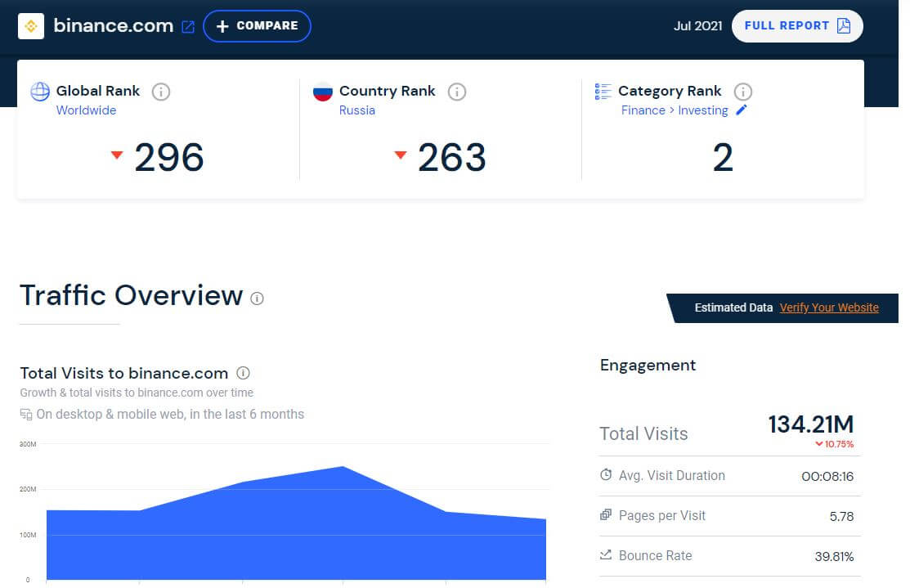Click the Investing category link

point(703,110)
